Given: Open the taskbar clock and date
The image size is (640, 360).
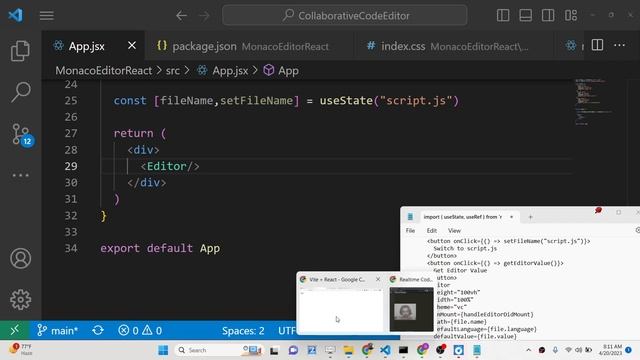Looking at the screenshot, I should pos(610,350).
